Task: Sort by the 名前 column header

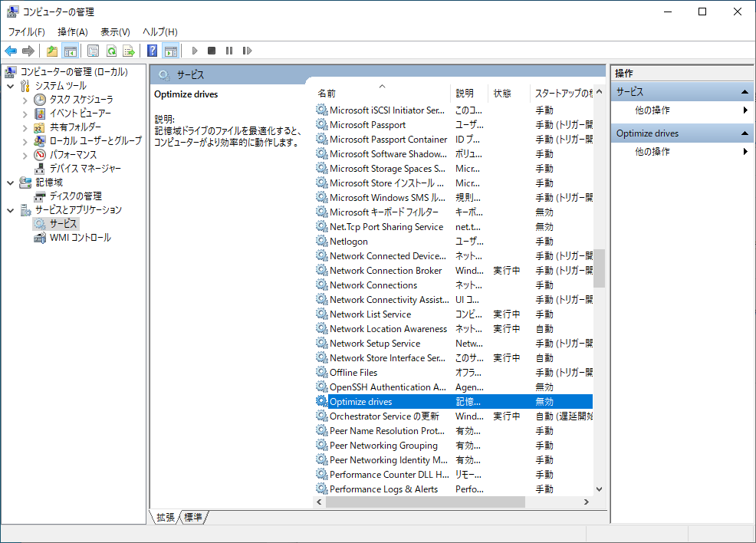Action: (382, 93)
